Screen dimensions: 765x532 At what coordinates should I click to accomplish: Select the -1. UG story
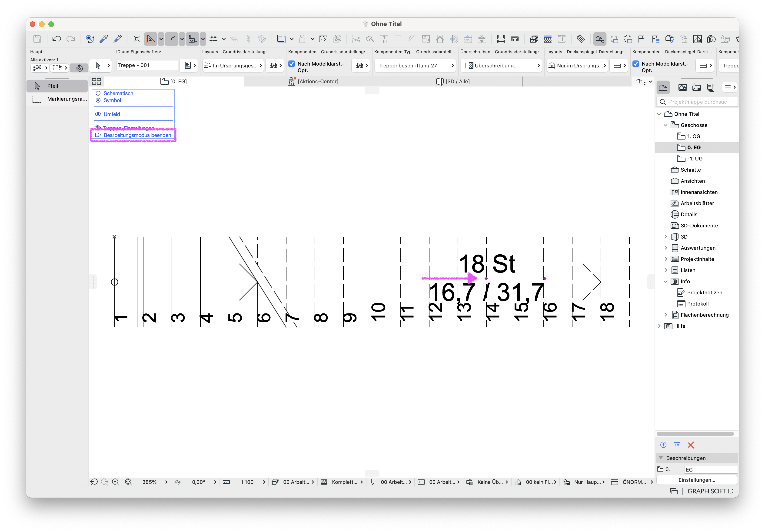click(x=695, y=159)
